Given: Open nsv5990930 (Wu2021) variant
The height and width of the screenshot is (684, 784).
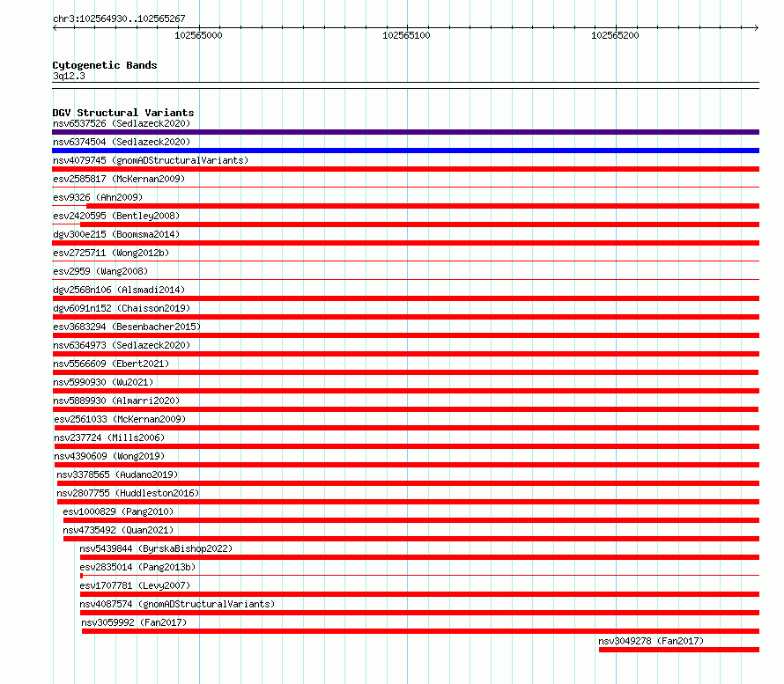Looking at the screenshot, I should [x=103, y=382].
